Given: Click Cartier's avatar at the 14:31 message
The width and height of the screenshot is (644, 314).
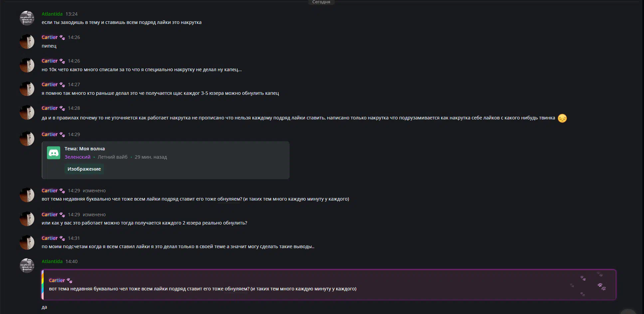Looking at the screenshot, I should click(x=27, y=242).
